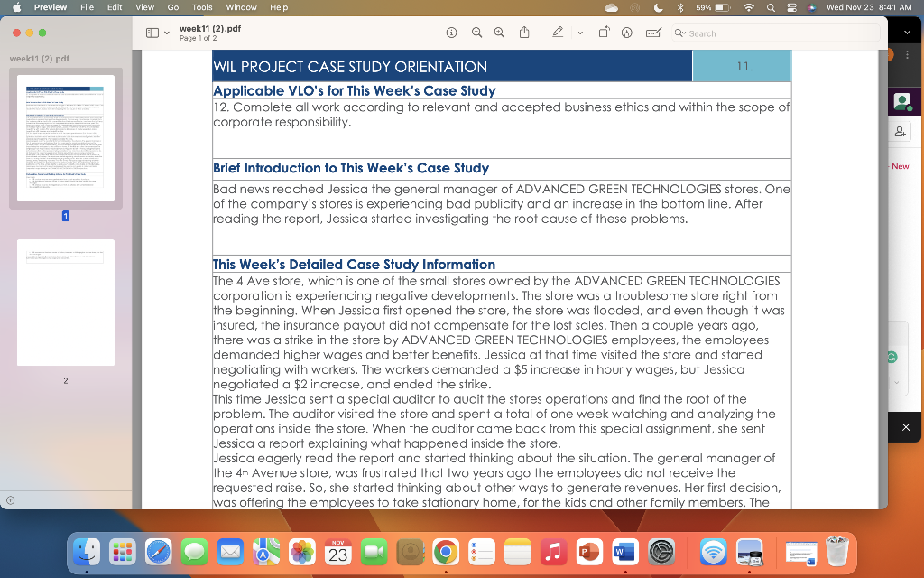Open Notes from the Dock
Image resolution: width=924 pixels, height=578 pixels.
[517, 553]
